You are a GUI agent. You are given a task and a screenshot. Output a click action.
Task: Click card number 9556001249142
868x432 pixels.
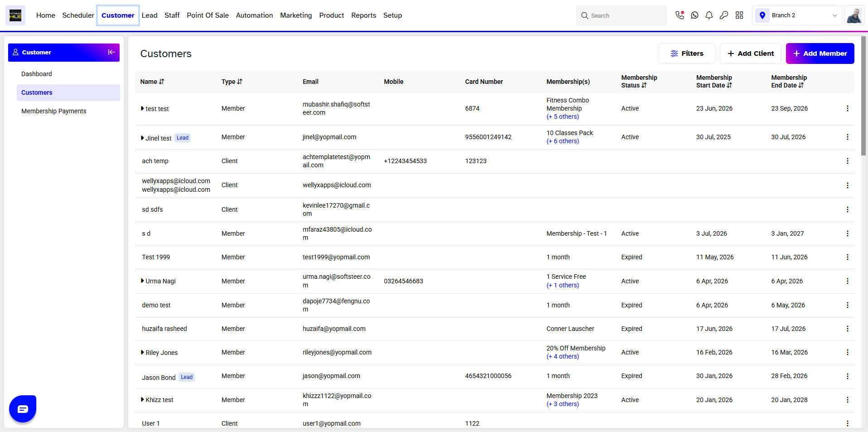pyautogui.click(x=488, y=137)
